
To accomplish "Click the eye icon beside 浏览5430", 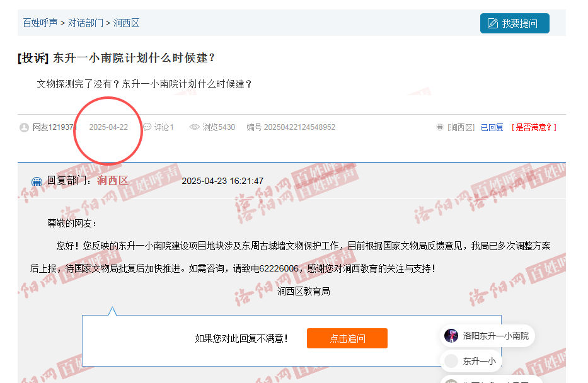I will point(195,127).
